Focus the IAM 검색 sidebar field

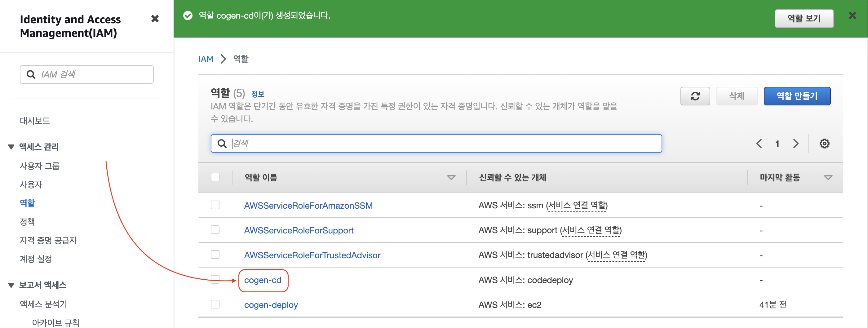[x=86, y=74]
